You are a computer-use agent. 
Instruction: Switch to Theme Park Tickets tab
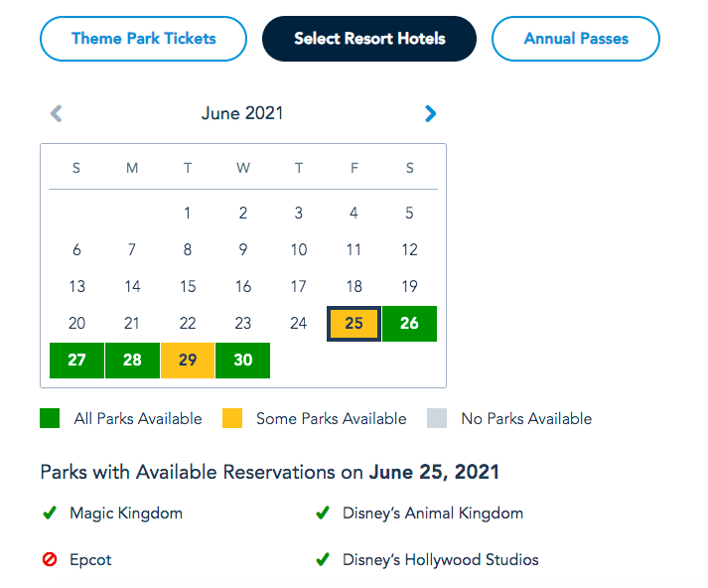143,40
